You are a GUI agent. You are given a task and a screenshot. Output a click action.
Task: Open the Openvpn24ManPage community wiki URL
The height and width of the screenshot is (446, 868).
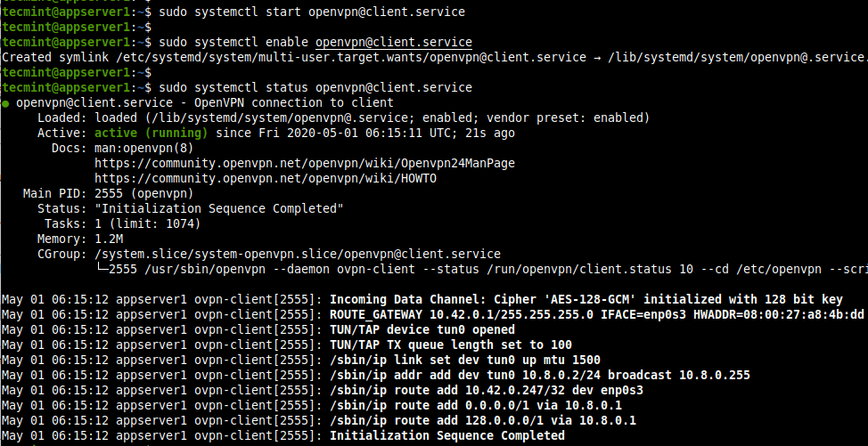click(x=304, y=163)
